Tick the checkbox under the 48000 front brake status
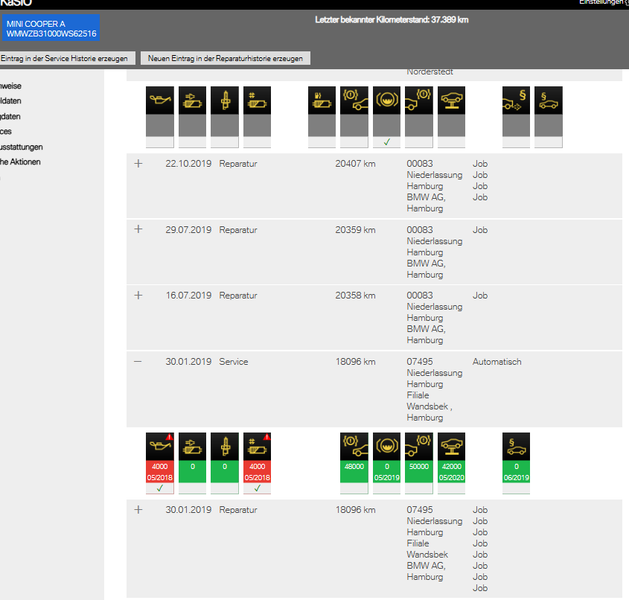 [354, 488]
